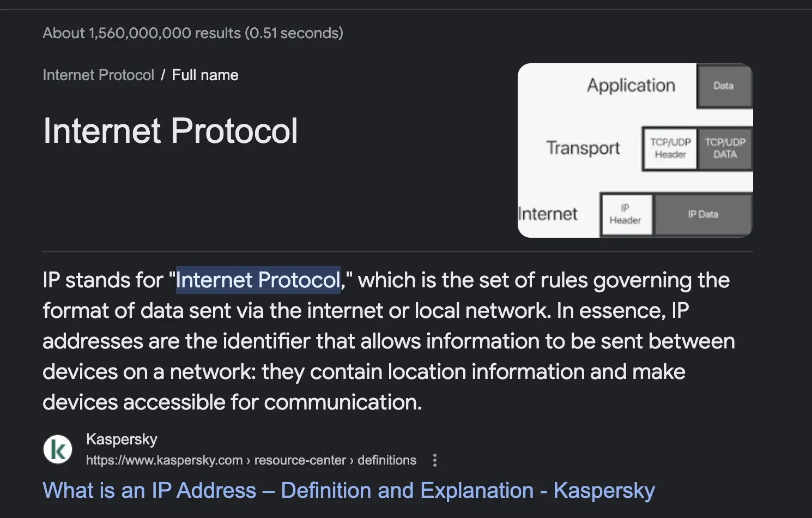Click the Kaspersky site name label

coord(122,439)
